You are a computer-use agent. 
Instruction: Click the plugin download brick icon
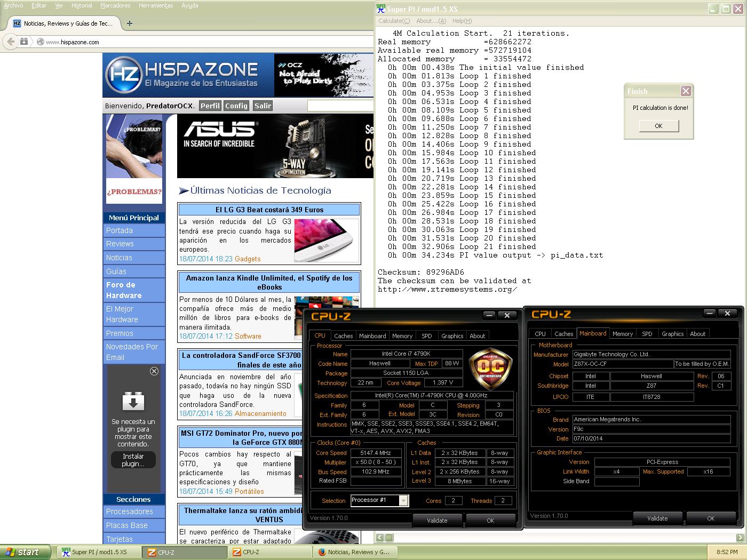(x=133, y=401)
